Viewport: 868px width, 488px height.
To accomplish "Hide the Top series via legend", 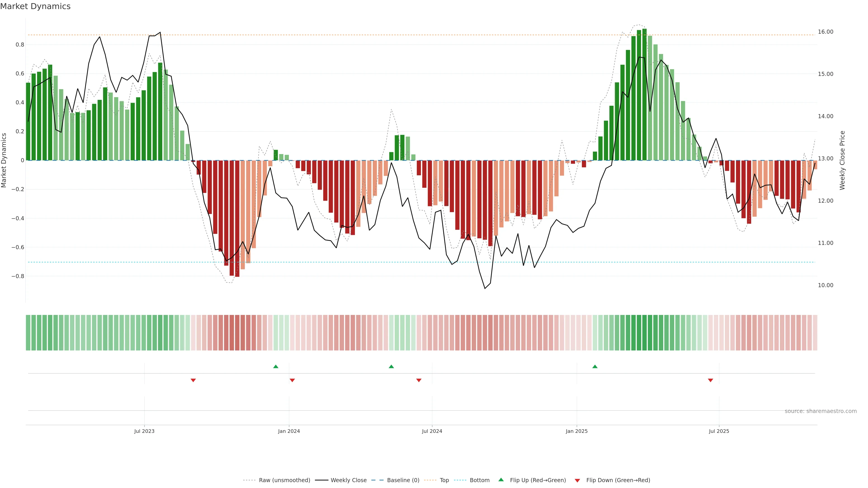I will (444, 480).
